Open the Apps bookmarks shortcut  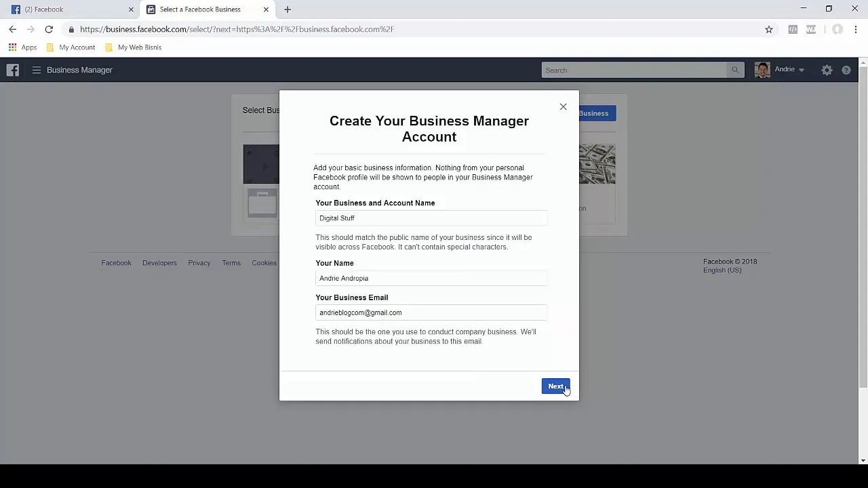coord(22,47)
